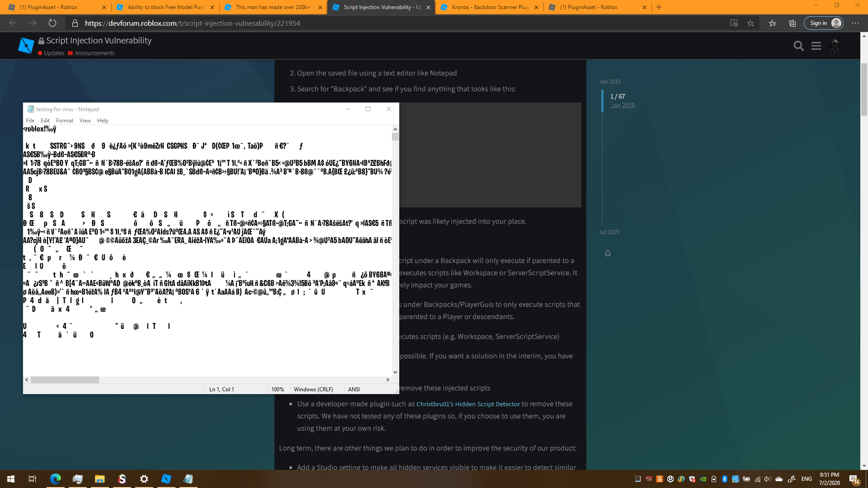Click the Windows Security shield tray icon
This screenshot has width=868, height=488.
[x=692, y=479]
